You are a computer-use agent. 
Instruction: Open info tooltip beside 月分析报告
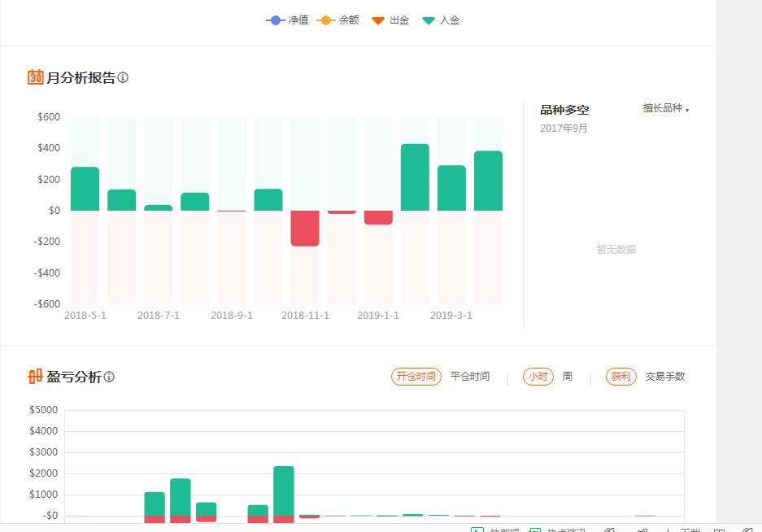(x=123, y=77)
